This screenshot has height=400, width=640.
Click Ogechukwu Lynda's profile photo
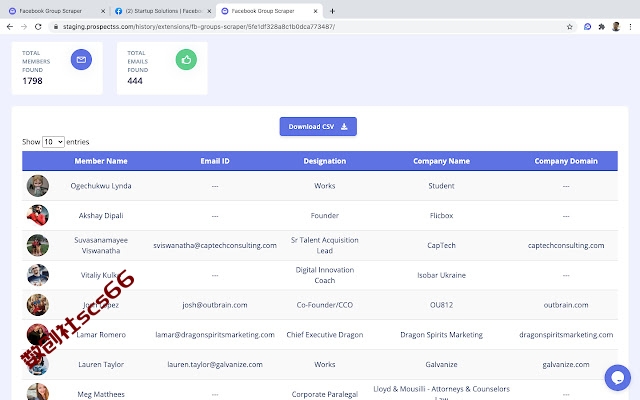38,186
